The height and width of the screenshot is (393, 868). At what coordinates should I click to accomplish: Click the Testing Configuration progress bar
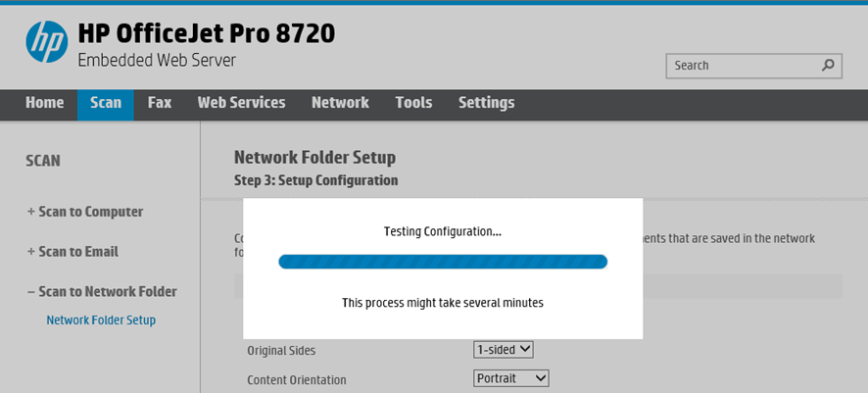click(443, 262)
